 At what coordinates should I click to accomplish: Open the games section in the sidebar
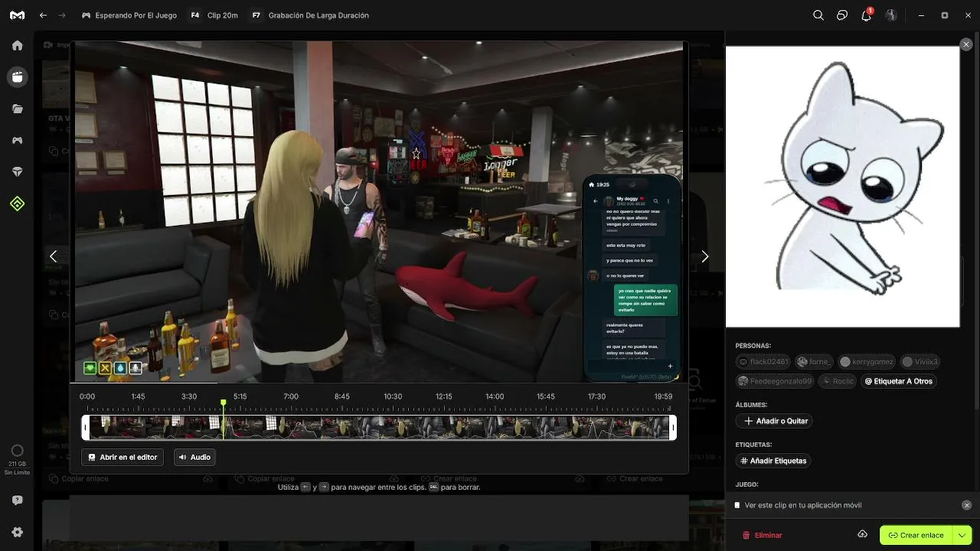pos(17,141)
